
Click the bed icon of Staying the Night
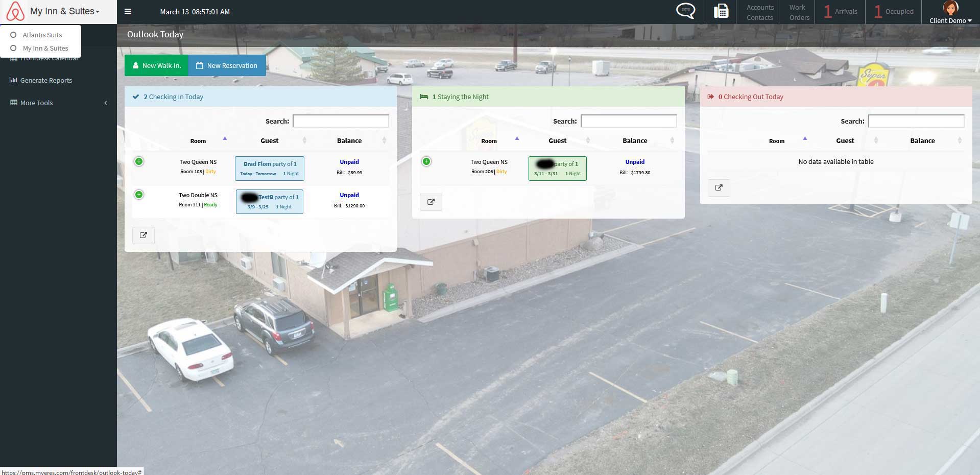pyautogui.click(x=424, y=97)
